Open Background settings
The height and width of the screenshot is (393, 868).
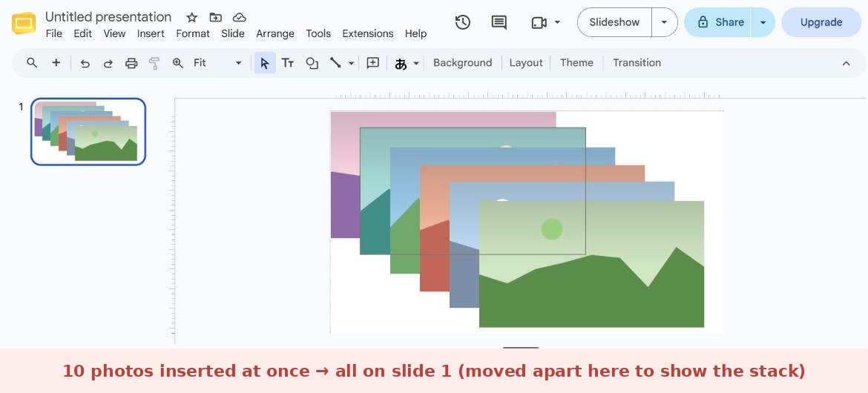(462, 63)
